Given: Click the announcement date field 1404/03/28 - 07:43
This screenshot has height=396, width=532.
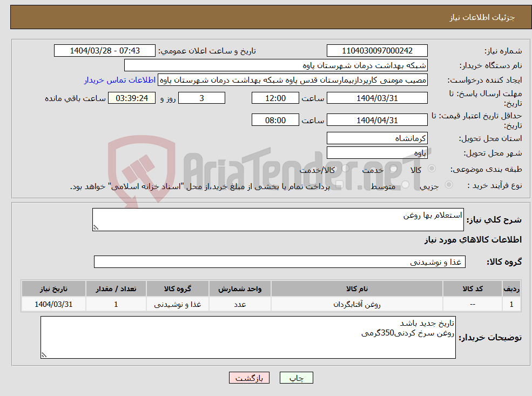Looking at the screenshot, I should [104, 51].
